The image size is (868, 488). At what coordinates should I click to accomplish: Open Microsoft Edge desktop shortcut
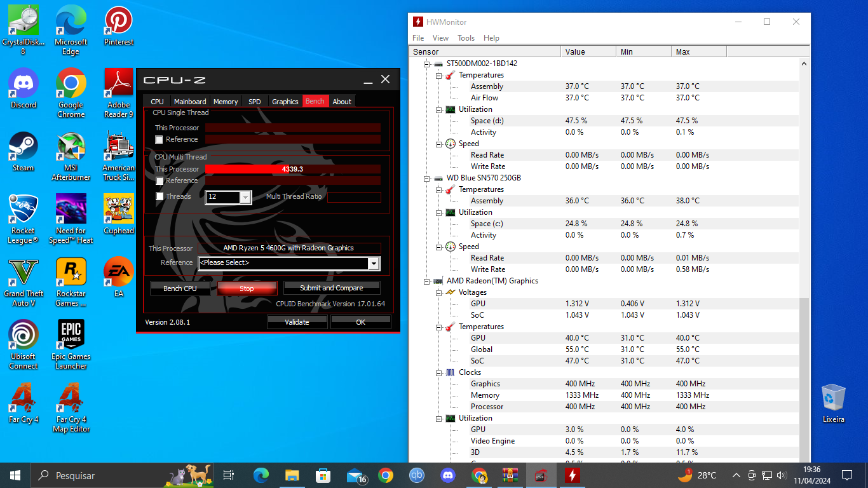pyautogui.click(x=71, y=30)
